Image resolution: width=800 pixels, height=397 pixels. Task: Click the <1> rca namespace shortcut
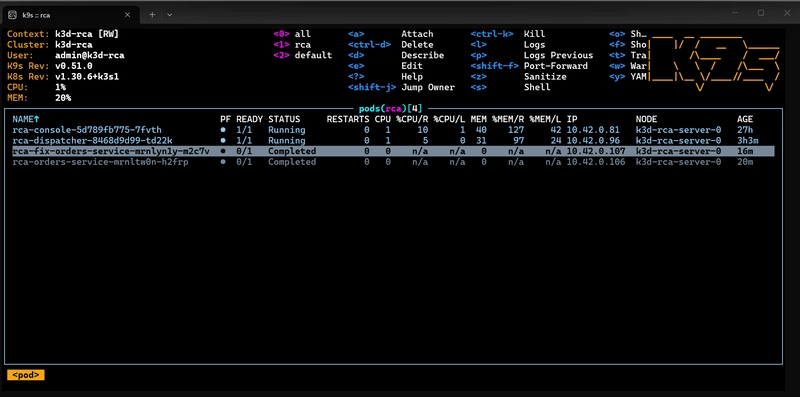(x=292, y=45)
